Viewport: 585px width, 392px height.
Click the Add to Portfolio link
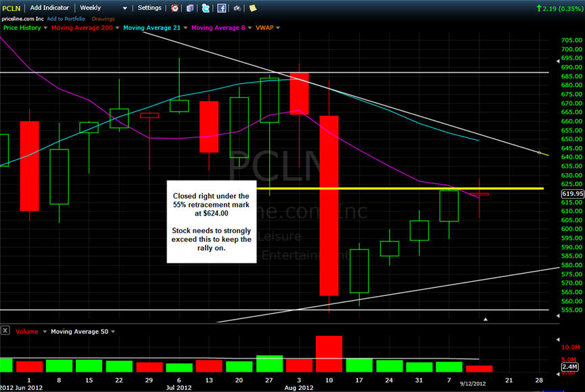coord(66,19)
